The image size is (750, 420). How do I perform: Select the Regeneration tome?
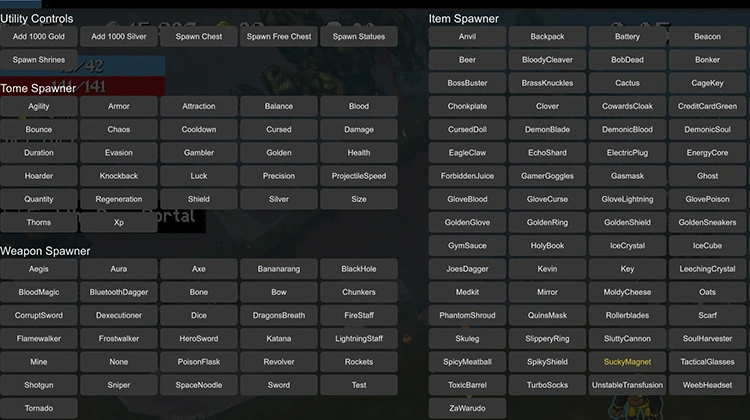119,199
